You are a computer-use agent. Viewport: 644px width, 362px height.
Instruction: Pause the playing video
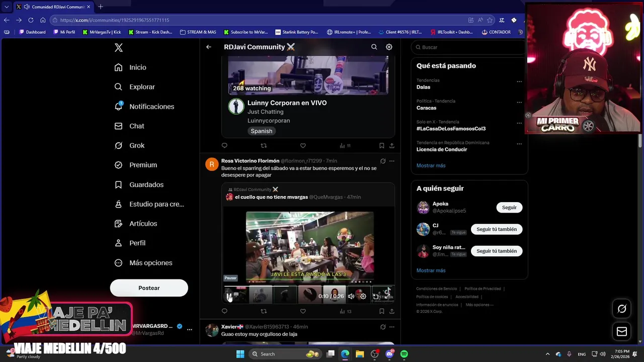pos(229,297)
